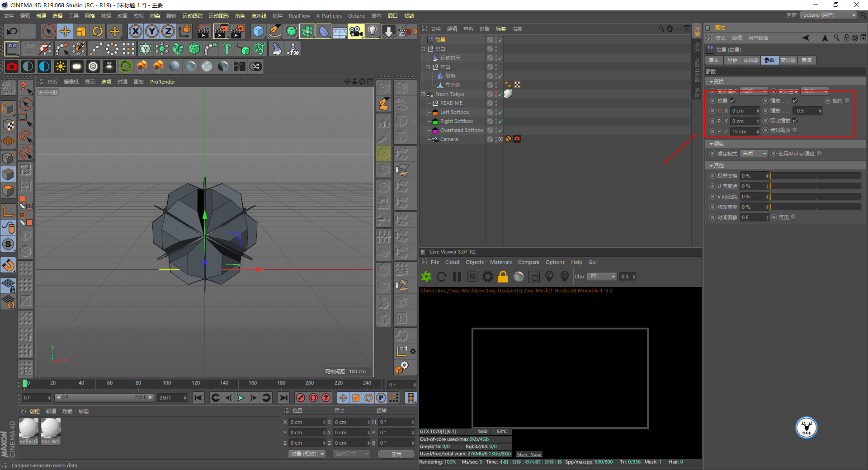Open the Live Viewer Materials menu
The height and width of the screenshot is (470, 868).
tap(501, 262)
